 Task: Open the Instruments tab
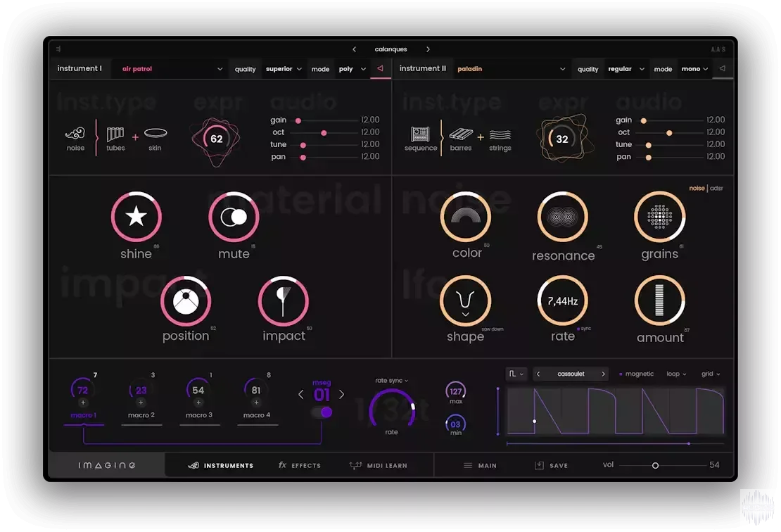click(x=221, y=465)
